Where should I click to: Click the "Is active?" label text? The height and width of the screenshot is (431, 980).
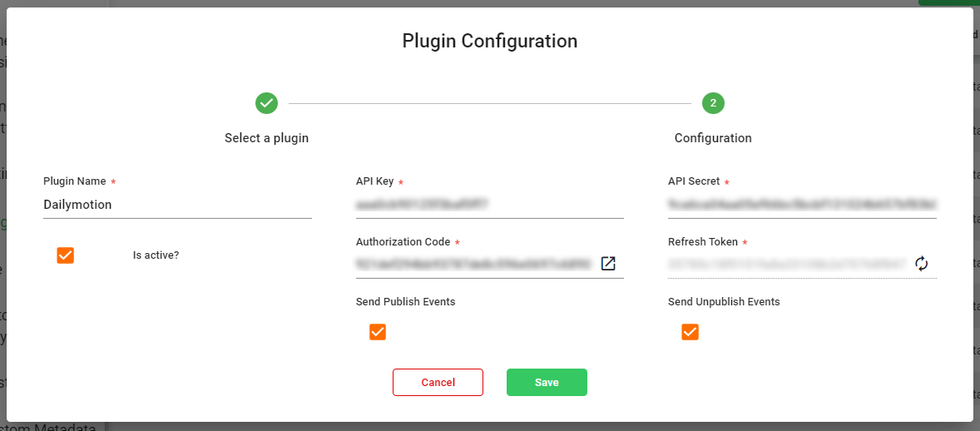(156, 255)
